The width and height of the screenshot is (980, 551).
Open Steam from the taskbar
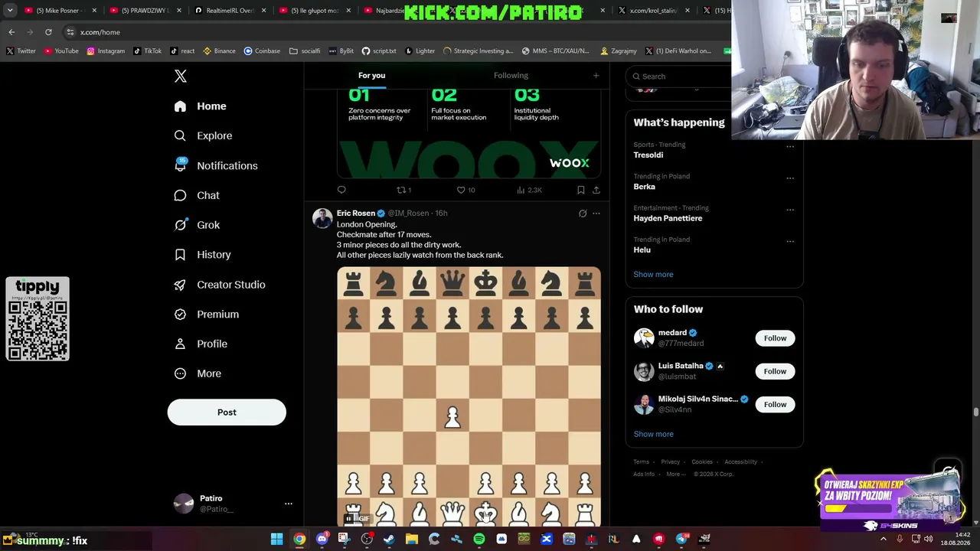(389, 540)
